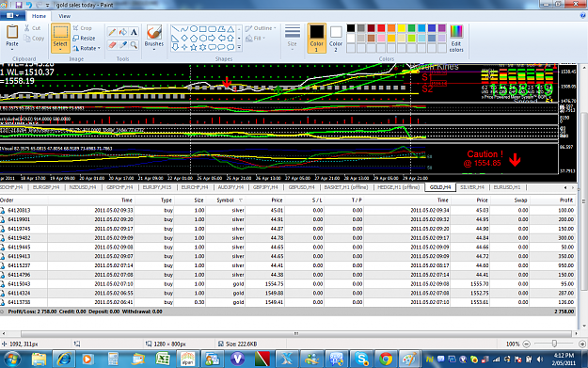
Task: Click the Paste clipboard icon
Action: 12,32
